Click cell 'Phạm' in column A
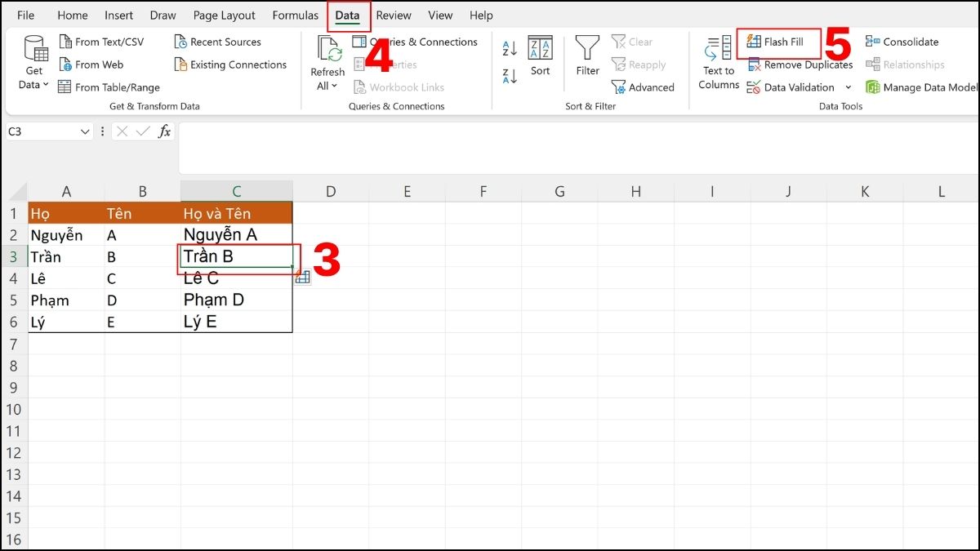Image resolution: width=980 pixels, height=551 pixels. tap(66, 300)
